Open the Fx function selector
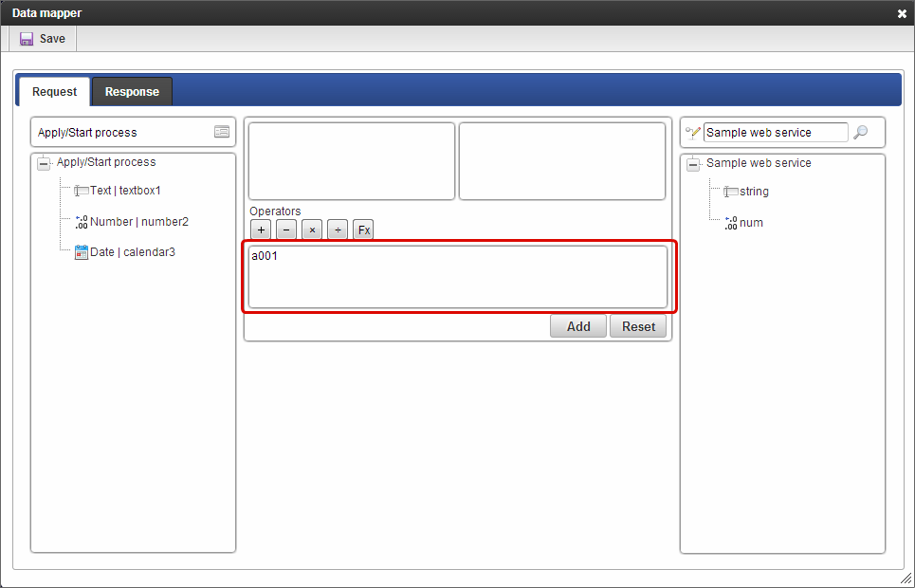Screen dimensions: 915x588 click(x=363, y=230)
